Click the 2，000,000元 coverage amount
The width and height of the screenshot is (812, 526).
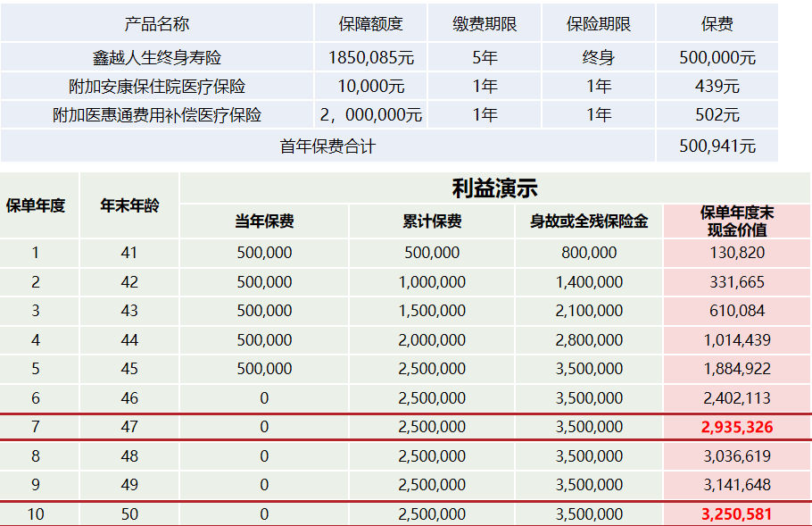tap(371, 114)
